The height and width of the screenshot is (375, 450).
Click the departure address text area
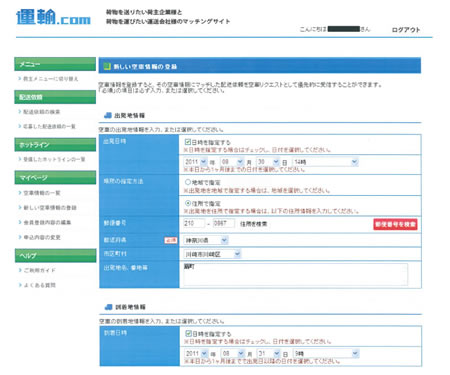pos(295,274)
